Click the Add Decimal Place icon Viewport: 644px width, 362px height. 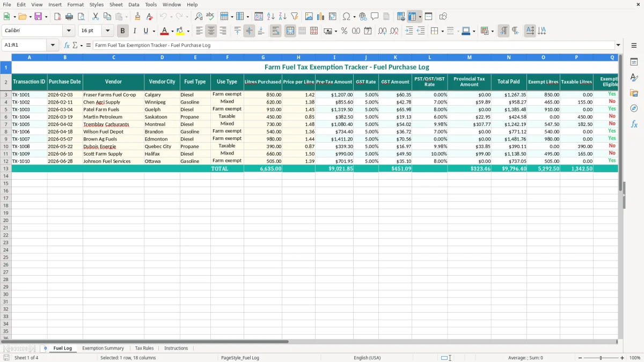[x=382, y=31]
